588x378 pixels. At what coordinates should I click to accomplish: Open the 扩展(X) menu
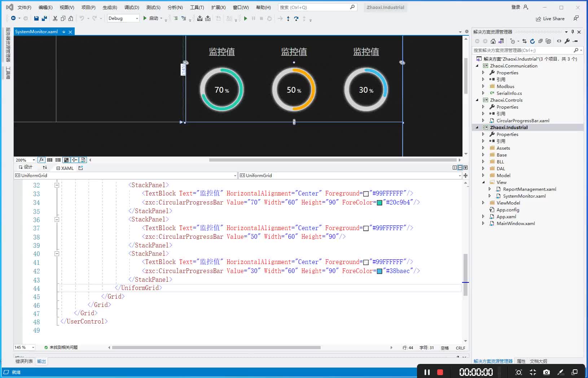(218, 7)
